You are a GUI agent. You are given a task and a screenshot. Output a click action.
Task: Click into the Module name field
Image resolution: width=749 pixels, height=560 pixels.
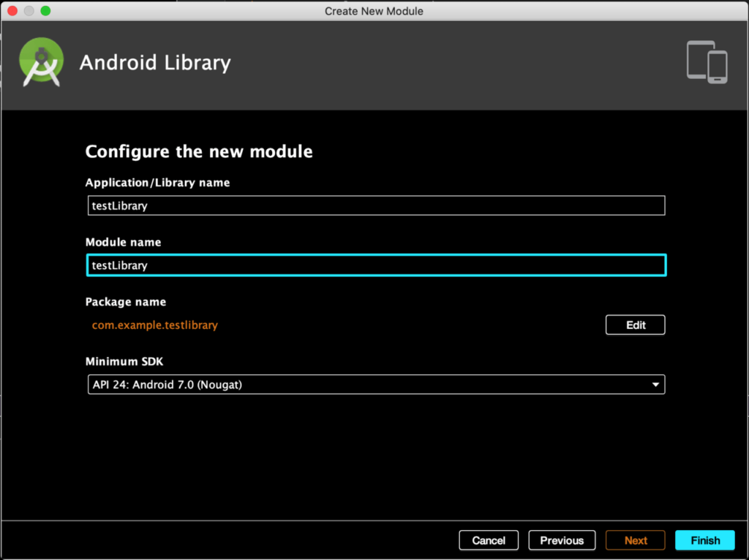pyautogui.click(x=377, y=265)
